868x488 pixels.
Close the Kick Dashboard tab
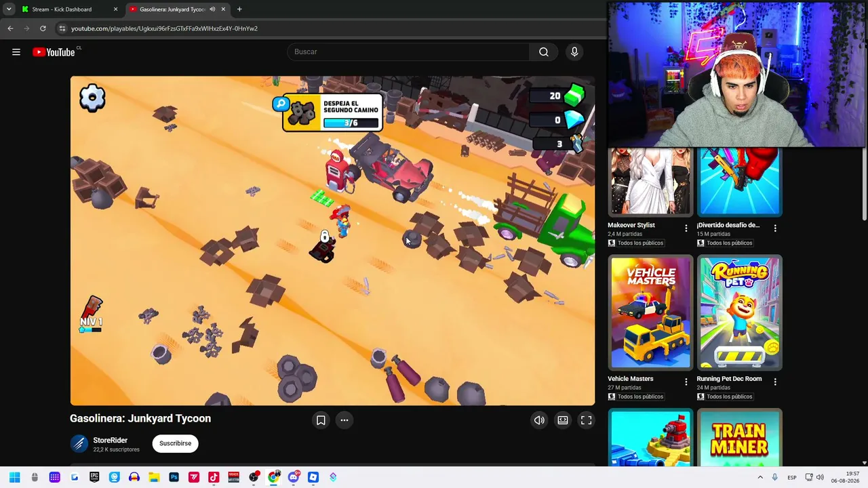tap(115, 9)
